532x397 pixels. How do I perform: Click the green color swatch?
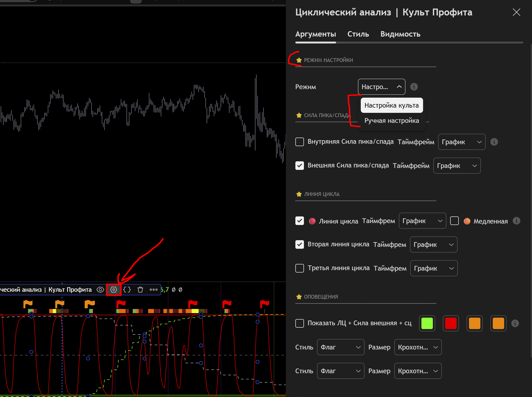click(x=427, y=323)
